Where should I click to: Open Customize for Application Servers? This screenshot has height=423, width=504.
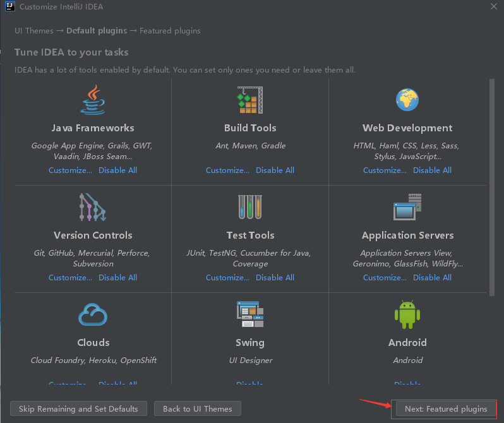[385, 278]
